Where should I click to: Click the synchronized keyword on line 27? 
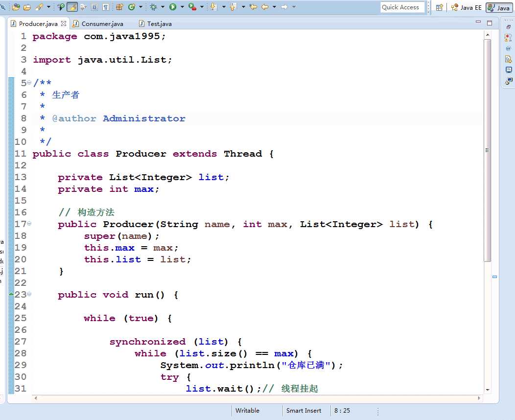147,342
